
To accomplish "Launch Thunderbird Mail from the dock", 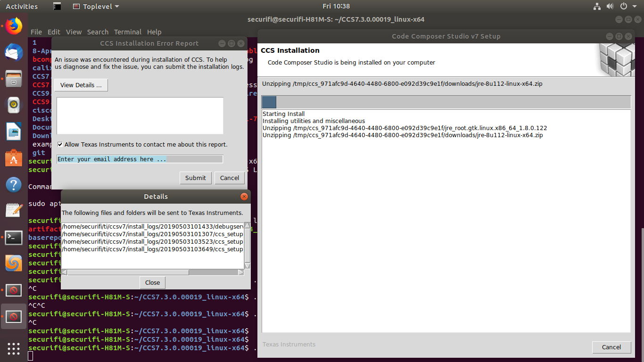I will [14, 52].
